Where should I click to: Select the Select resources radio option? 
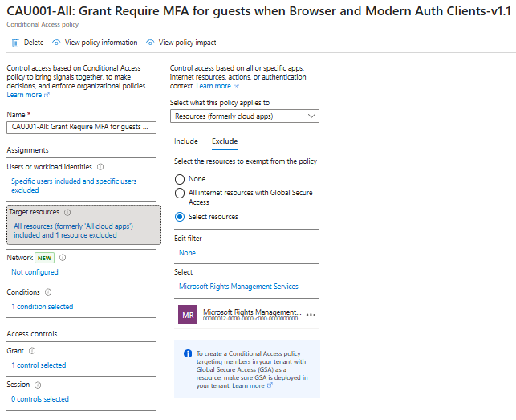pyautogui.click(x=180, y=217)
